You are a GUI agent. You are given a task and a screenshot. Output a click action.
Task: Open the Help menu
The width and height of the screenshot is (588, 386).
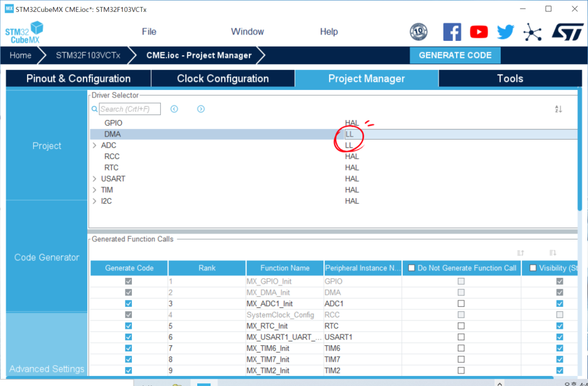[x=329, y=31]
